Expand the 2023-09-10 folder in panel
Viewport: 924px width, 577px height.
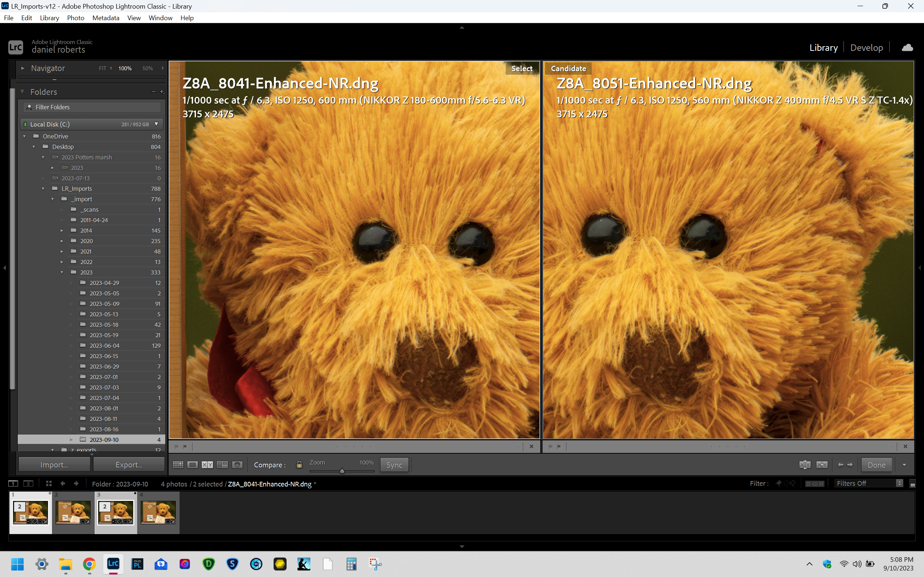tap(71, 439)
